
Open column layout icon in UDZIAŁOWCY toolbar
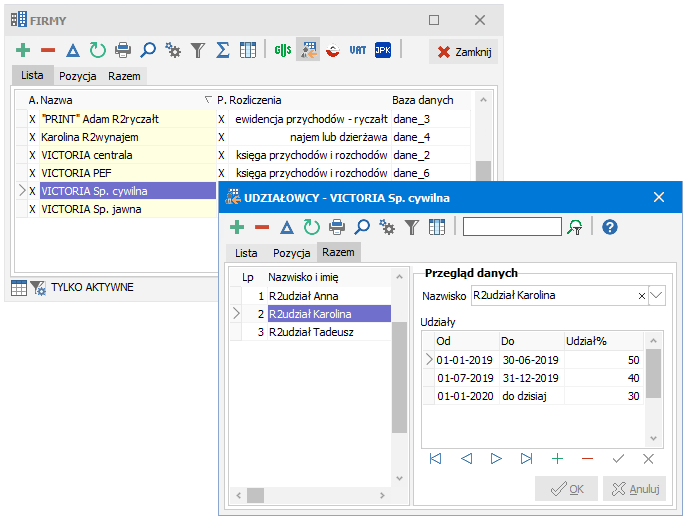pyautogui.click(x=437, y=227)
